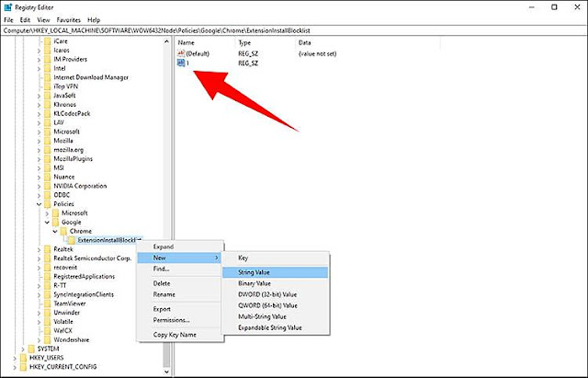Collapse the Chrome tree node

click(55, 231)
